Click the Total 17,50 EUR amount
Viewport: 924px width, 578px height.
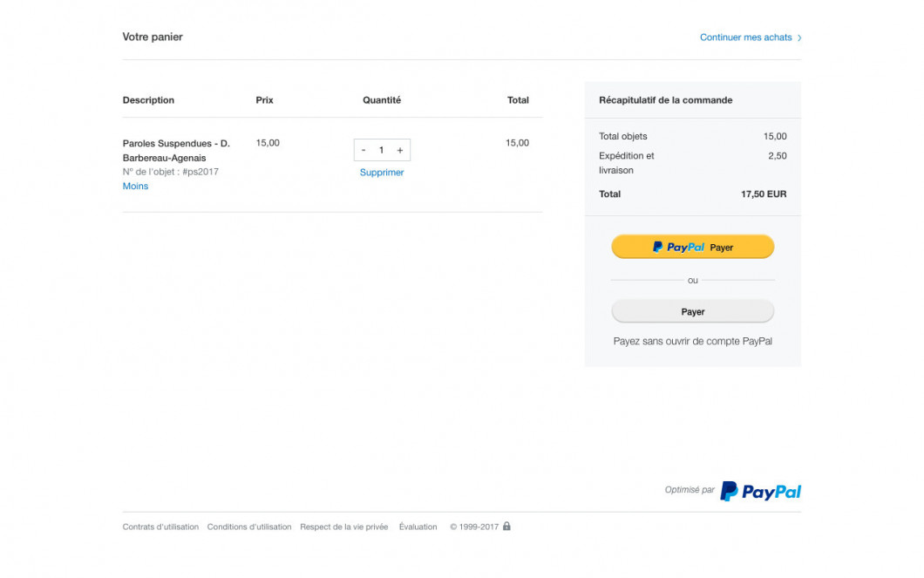click(763, 194)
